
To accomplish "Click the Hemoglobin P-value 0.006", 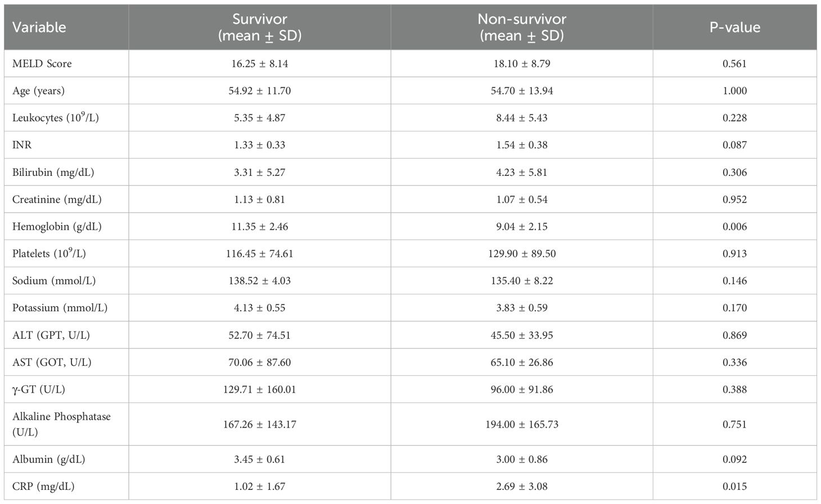I will pos(734,226).
